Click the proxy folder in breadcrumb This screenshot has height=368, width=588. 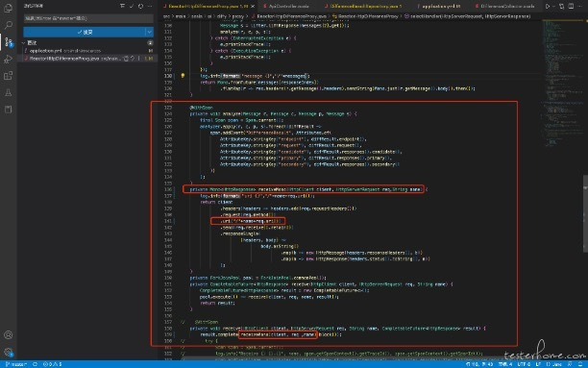(x=237, y=16)
